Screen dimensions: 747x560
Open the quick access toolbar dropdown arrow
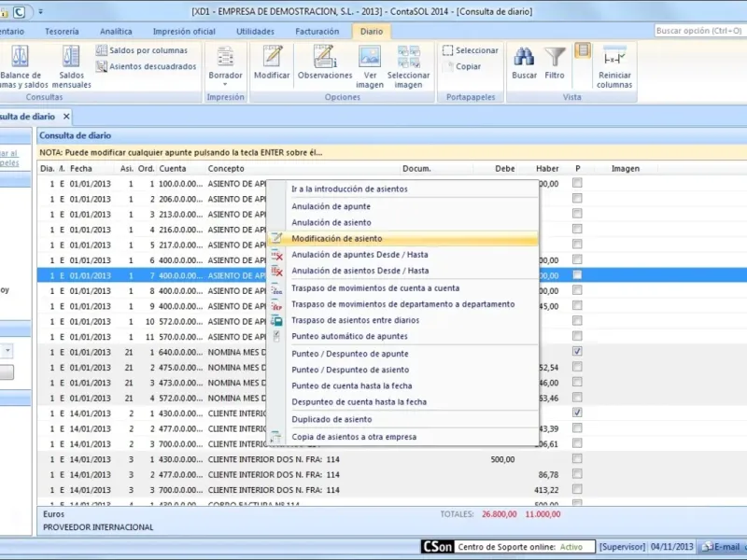pos(39,12)
